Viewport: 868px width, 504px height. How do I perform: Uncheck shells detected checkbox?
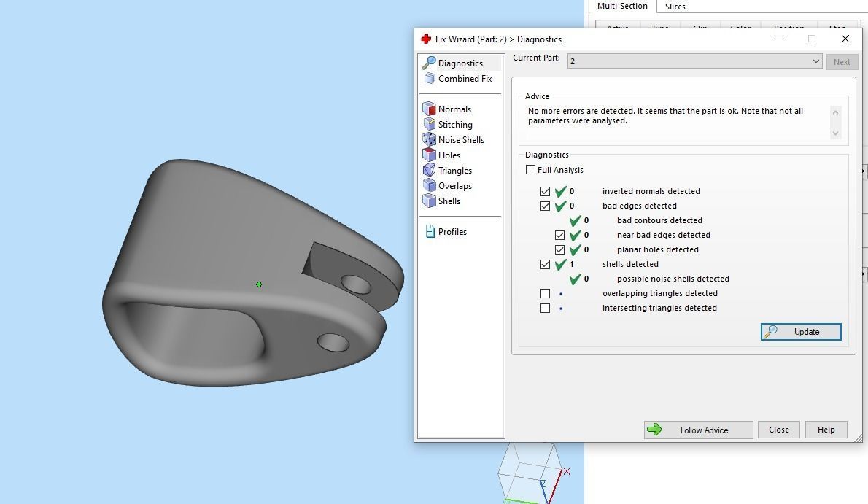pyautogui.click(x=546, y=264)
